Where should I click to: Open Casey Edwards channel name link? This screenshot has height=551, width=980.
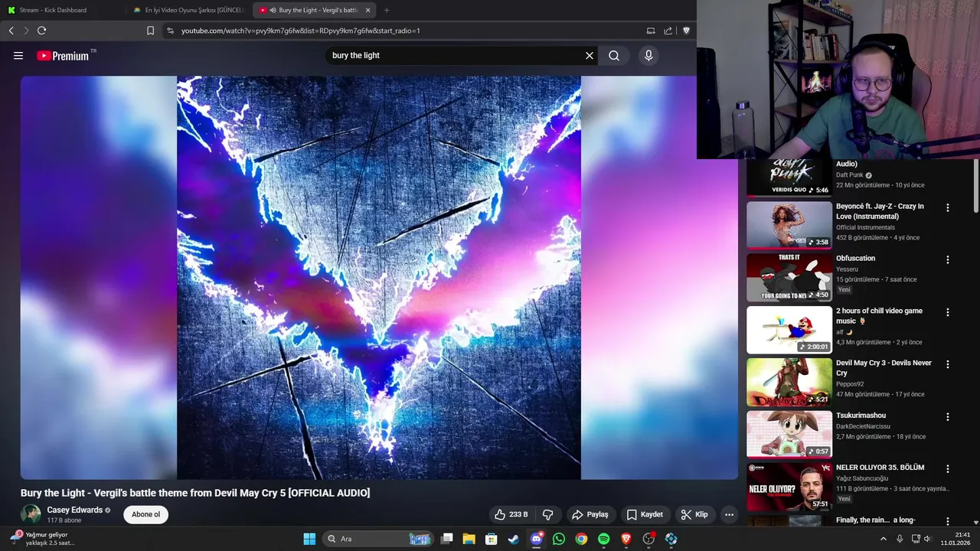[75, 510]
